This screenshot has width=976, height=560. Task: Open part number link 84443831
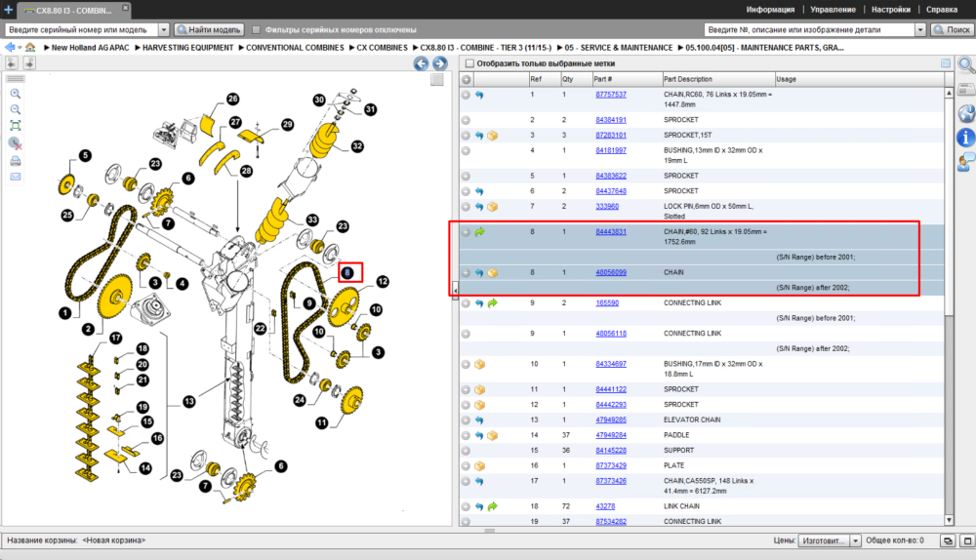(x=611, y=232)
